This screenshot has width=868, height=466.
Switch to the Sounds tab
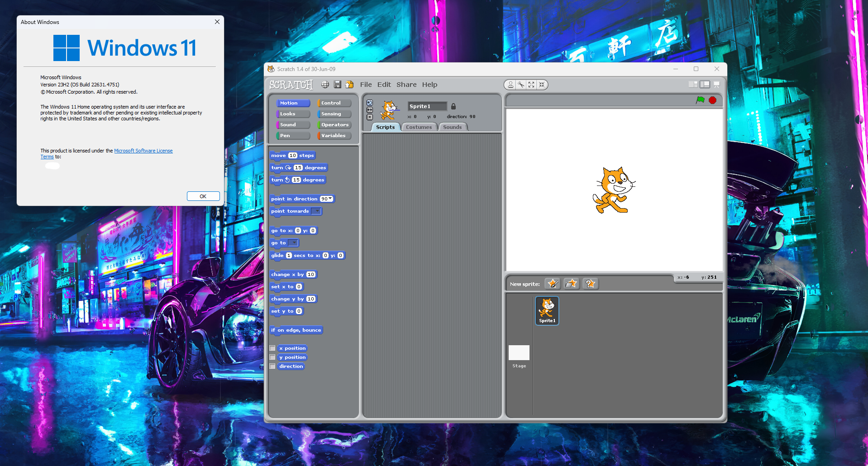tap(453, 127)
